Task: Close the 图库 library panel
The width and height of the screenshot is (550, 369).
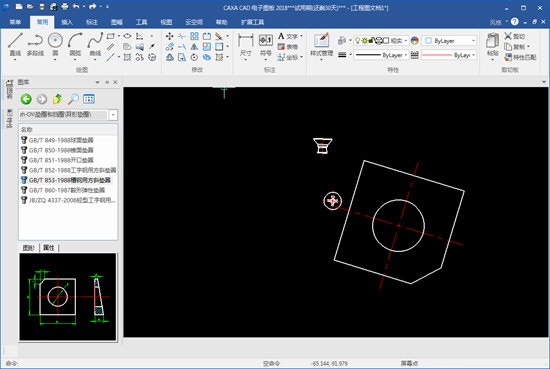Action: point(115,82)
